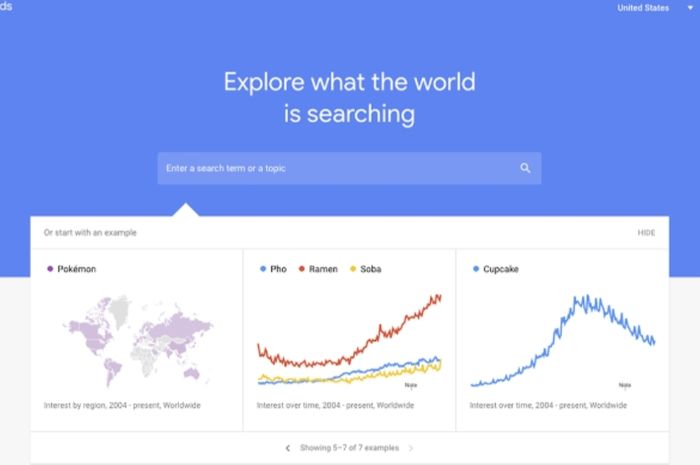Click the Cupcake example title

pos(501,269)
